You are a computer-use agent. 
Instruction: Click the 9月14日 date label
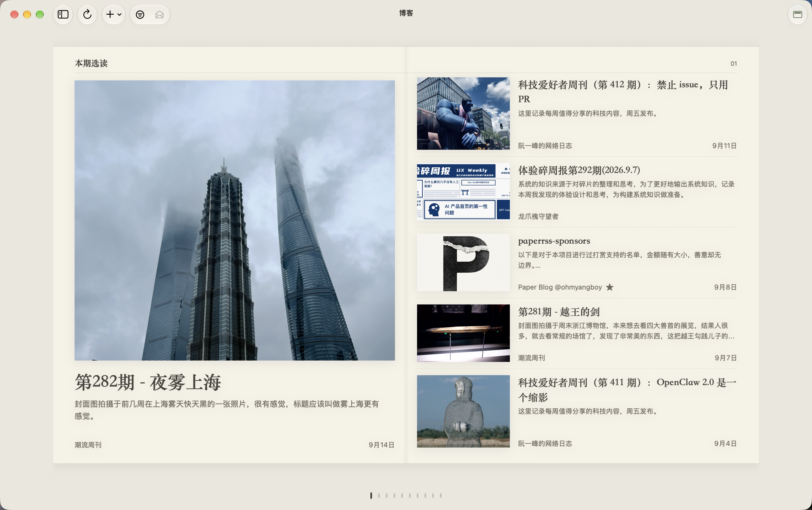pyautogui.click(x=381, y=445)
